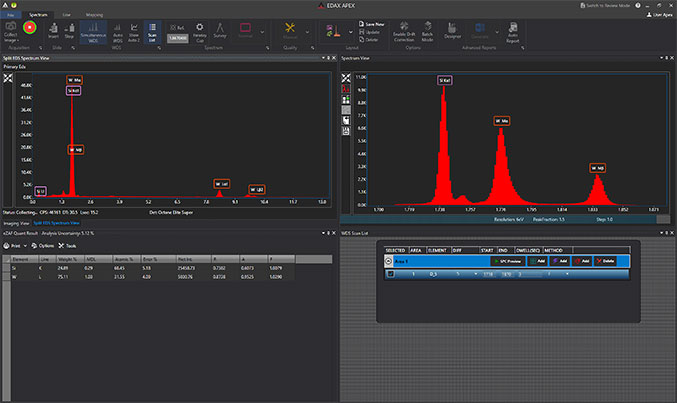The image size is (677, 403).
Task: Open quant result Options
Action: (x=43, y=246)
